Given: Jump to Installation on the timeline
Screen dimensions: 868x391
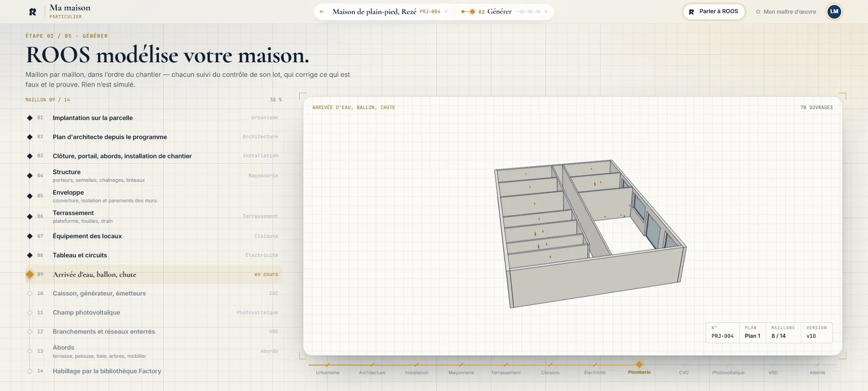Looking at the screenshot, I should [x=417, y=369].
